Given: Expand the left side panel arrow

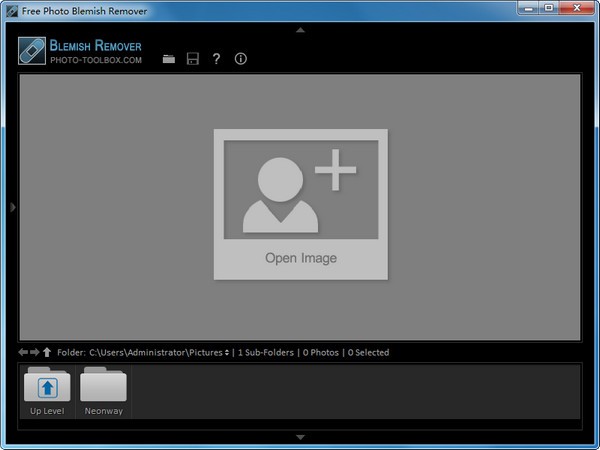Looking at the screenshot, I should point(12,207).
